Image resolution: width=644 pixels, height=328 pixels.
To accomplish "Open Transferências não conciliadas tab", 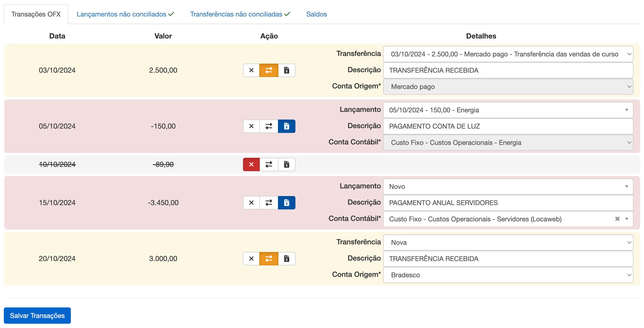I will coord(240,14).
